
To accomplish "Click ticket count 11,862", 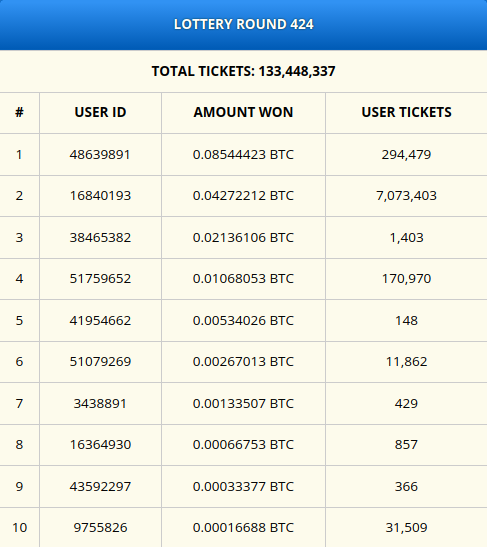I will pyautogui.click(x=406, y=362).
